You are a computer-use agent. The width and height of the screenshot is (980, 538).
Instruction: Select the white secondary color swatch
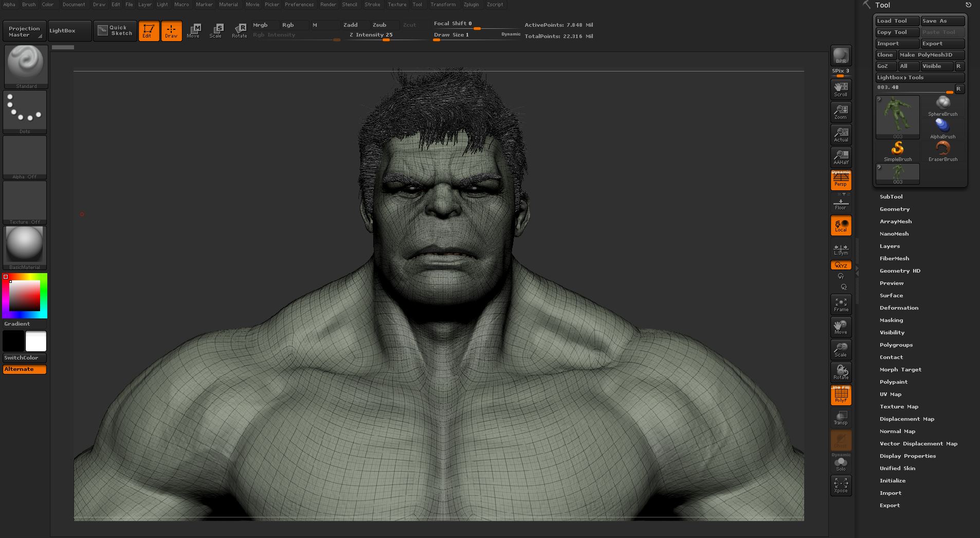[35, 341]
